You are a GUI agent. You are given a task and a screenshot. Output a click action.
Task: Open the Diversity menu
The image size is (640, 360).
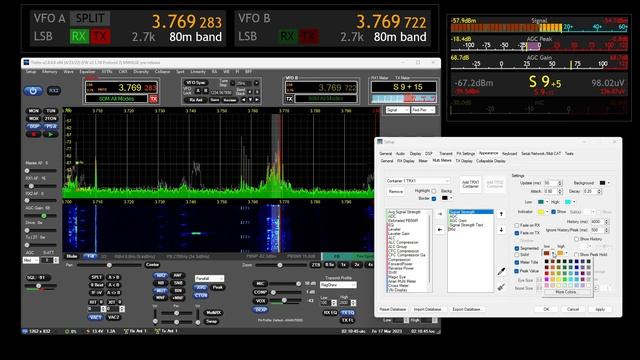click(x=141, y=72)
